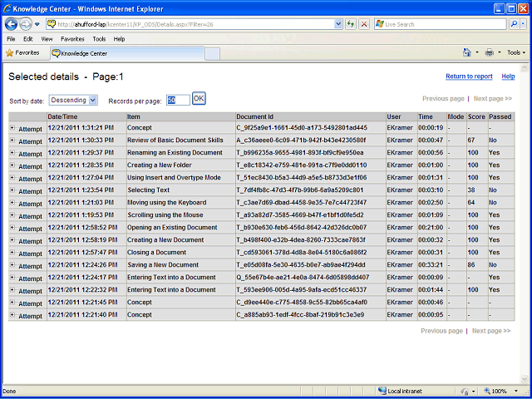Open the 100% zoom level dropdown
The width and height of the screenshot is (532, 399).
[x=516, y=392]
